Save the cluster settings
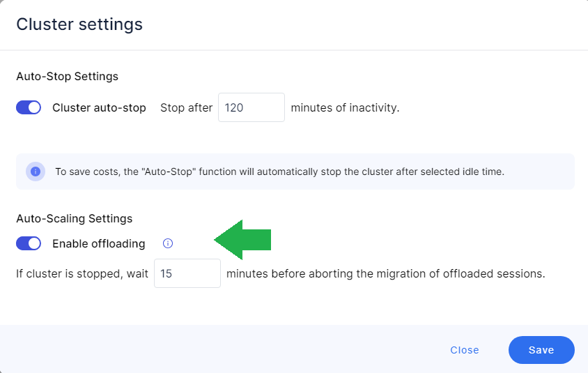Screen dimensions: 588x373 point(541,350)
